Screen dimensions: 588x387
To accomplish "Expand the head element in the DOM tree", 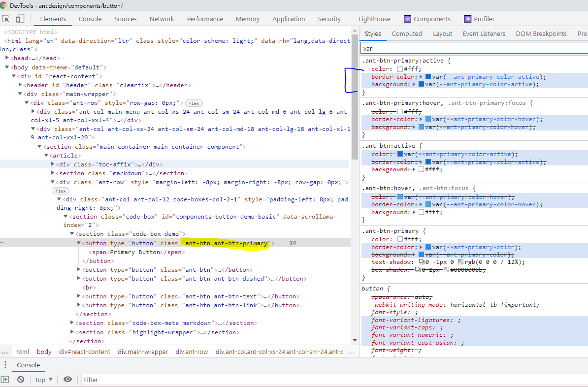I will point(6,58).
